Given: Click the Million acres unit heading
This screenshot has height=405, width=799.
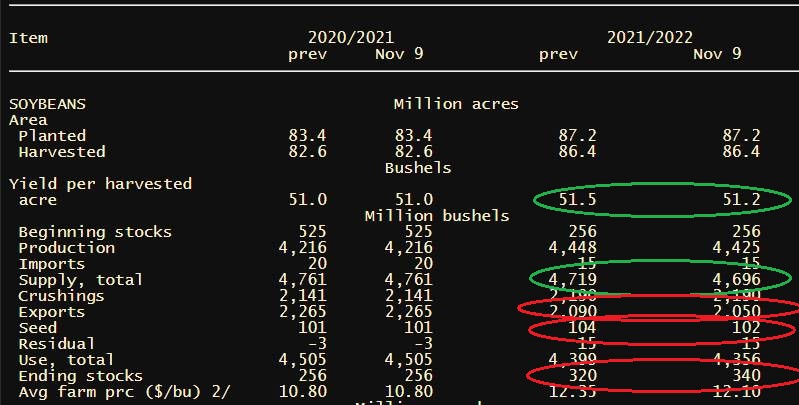Looking at the screenshot, I should (456, 104).
